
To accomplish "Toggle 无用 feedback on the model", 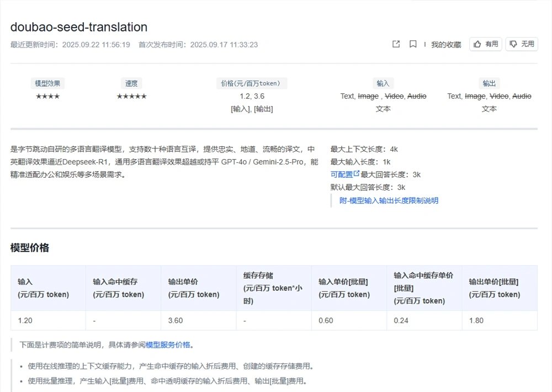I will coord(521,44).
